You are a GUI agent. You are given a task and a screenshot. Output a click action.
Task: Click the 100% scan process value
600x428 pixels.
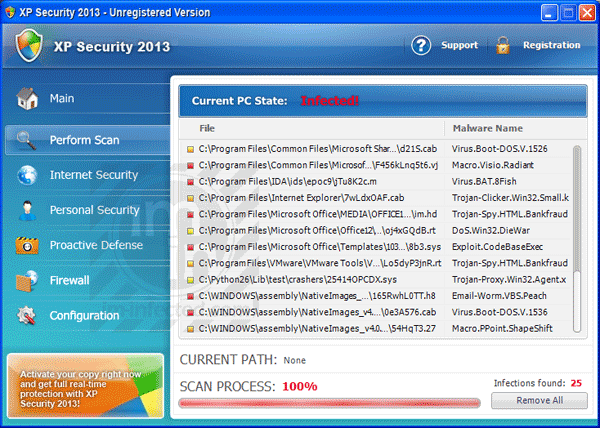click(x=300, y=386)
